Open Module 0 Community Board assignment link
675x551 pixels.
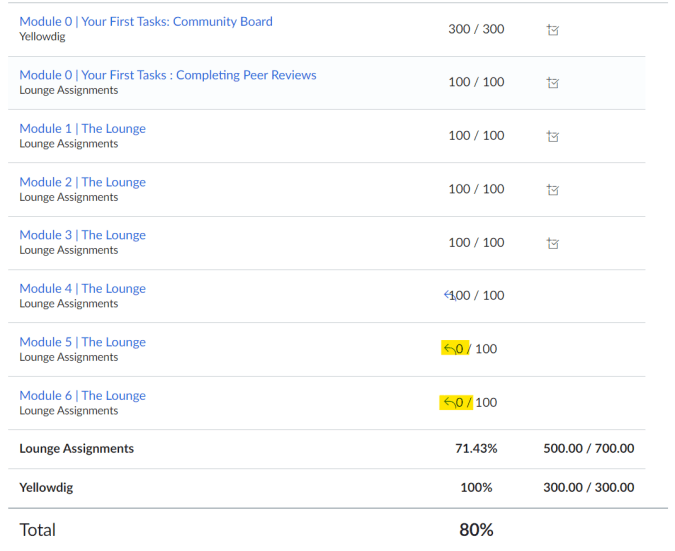[145, 21]
